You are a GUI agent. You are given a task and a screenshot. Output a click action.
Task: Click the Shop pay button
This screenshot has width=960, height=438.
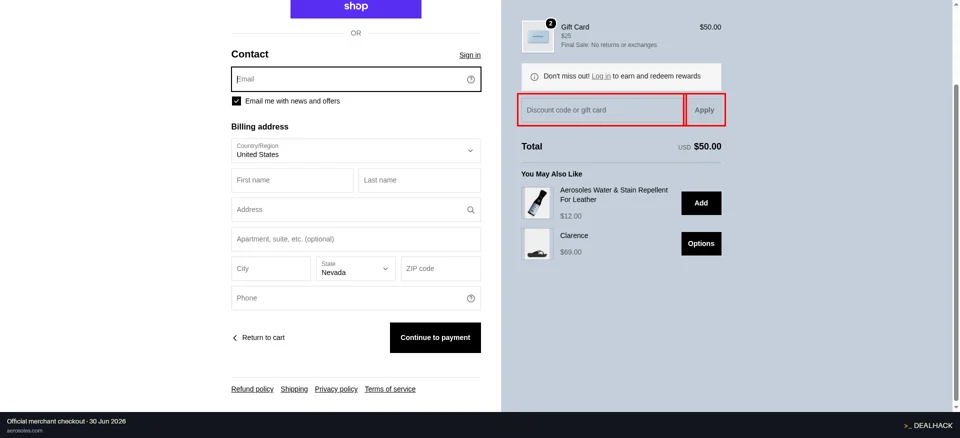click(x=356, y=9)
